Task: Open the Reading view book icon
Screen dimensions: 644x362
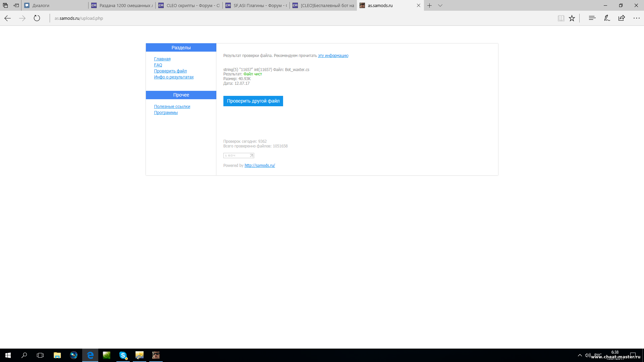Action: [x=561, y=18]
